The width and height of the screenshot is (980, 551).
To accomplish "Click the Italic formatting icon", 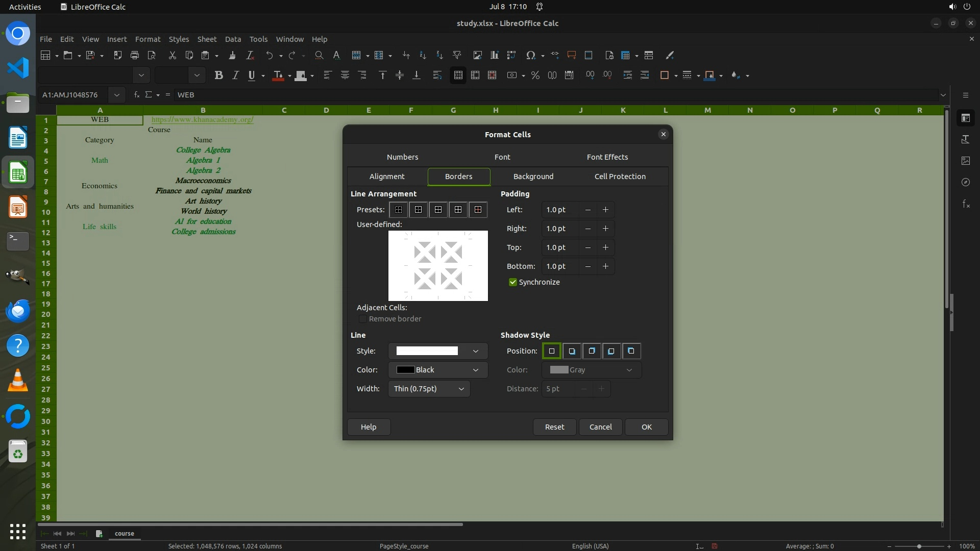I will point(235,76).
